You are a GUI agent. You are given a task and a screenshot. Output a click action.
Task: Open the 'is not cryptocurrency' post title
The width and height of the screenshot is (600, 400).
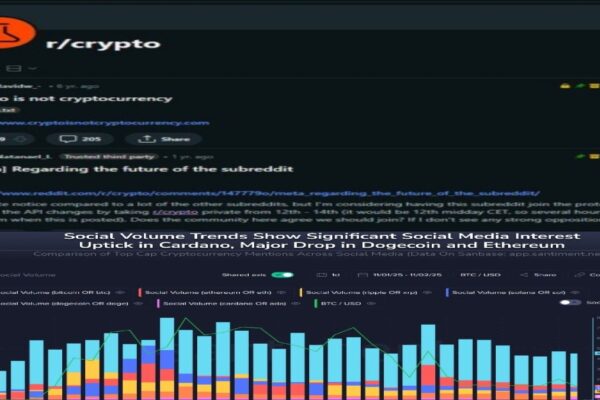(86, 99)
